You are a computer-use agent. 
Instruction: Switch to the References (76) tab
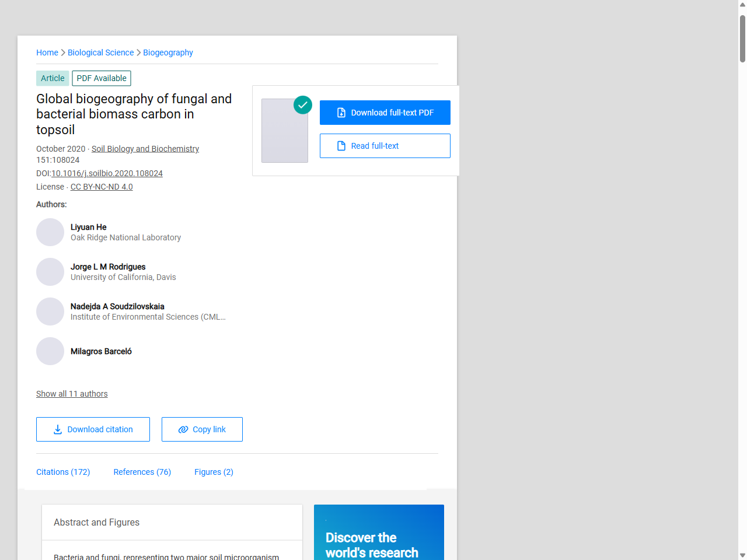pyautogui.click(x=142, y=472)
